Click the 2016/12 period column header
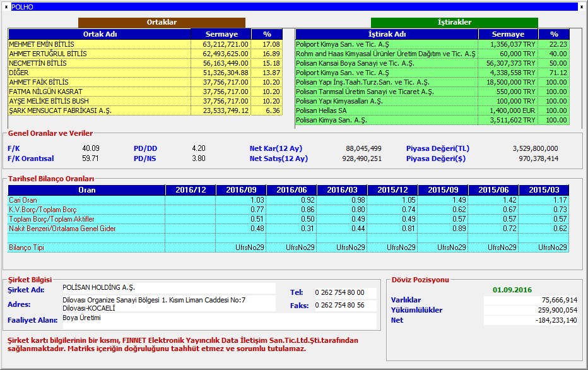 [191, 190]
